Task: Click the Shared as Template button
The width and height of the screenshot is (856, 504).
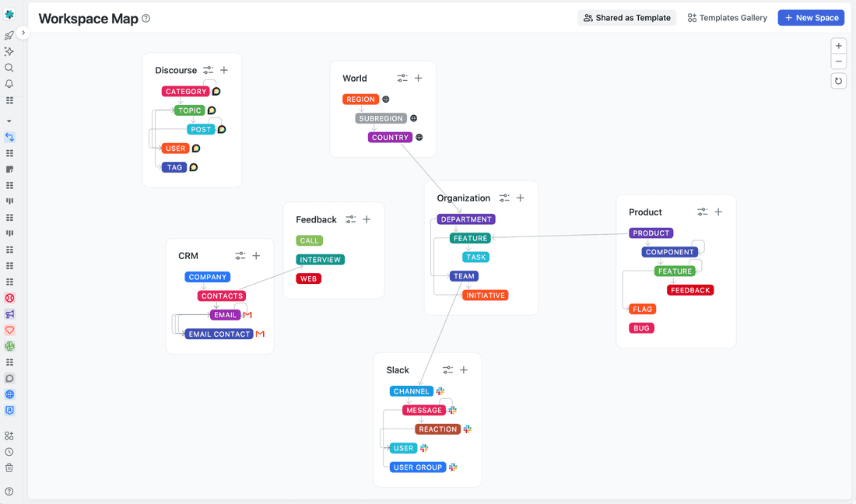Action: pyautogui.click(x=626, y=17)
